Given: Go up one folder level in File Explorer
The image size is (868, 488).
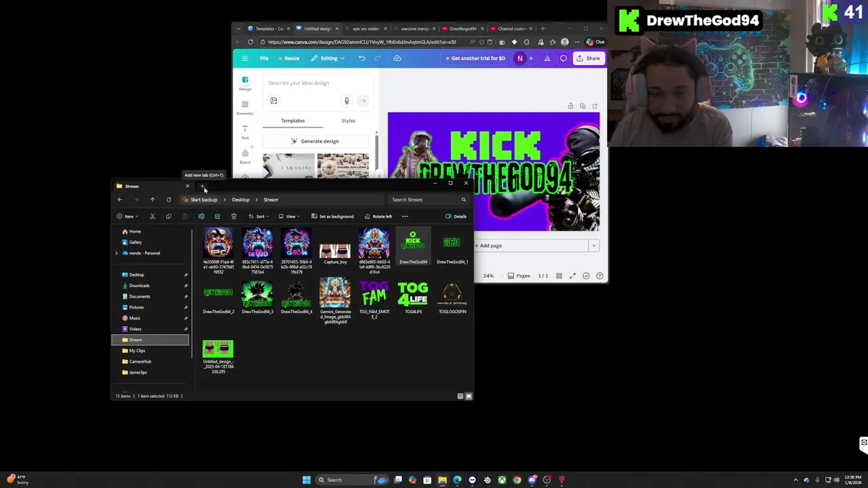Looking at the screenshot, I should [152, 200].
